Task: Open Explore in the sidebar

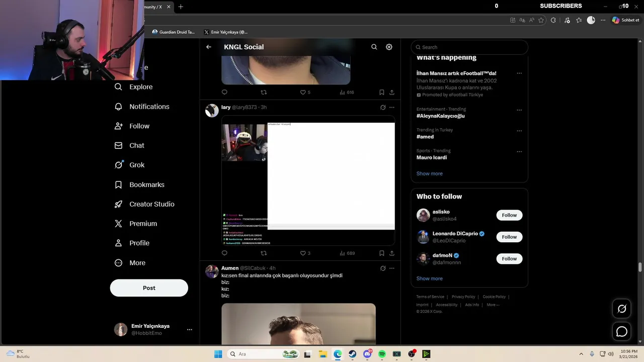Action: pyautogui.click(x=134, y=87)
